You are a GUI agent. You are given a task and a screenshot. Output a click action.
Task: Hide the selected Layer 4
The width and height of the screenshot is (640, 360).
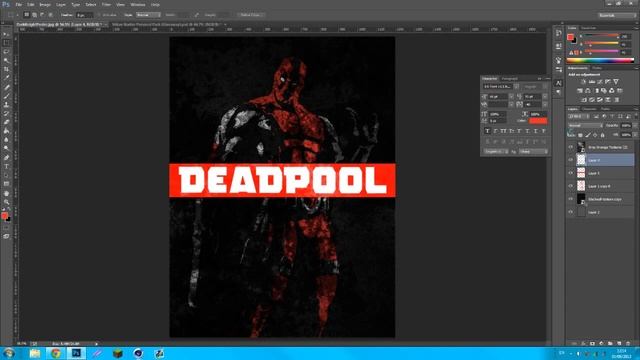(571, 160)
